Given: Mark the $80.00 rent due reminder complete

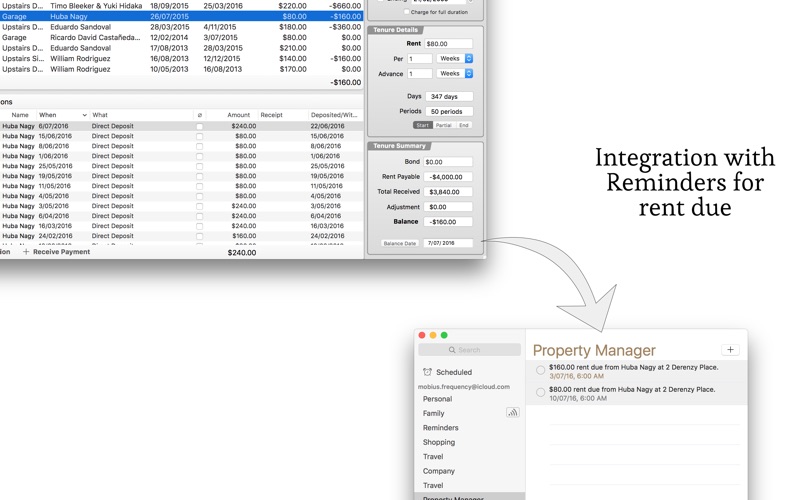Looking at the screenshot, I should pos(540,392).
